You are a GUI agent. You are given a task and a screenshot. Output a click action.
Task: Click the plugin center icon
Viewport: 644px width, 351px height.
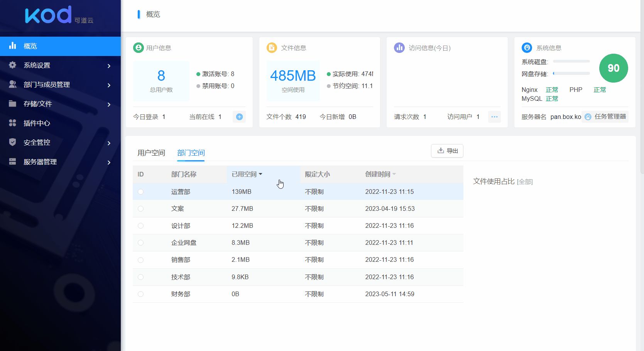13,123
